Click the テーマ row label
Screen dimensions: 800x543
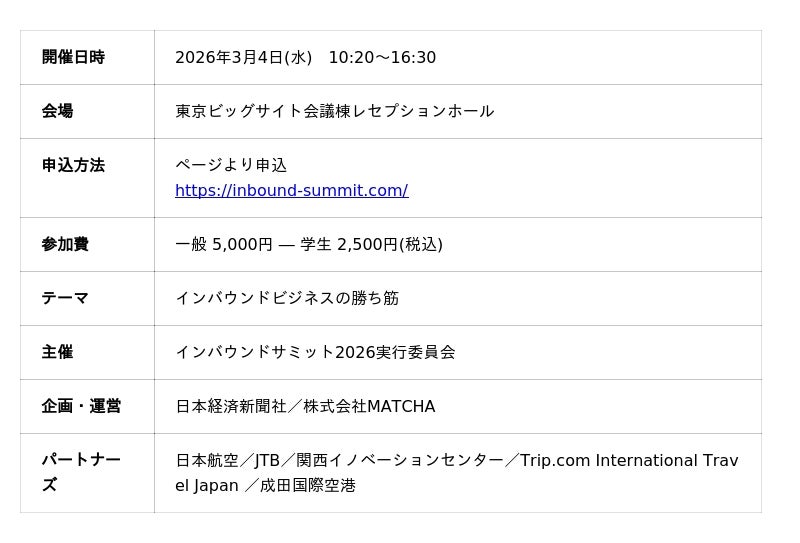65,298
